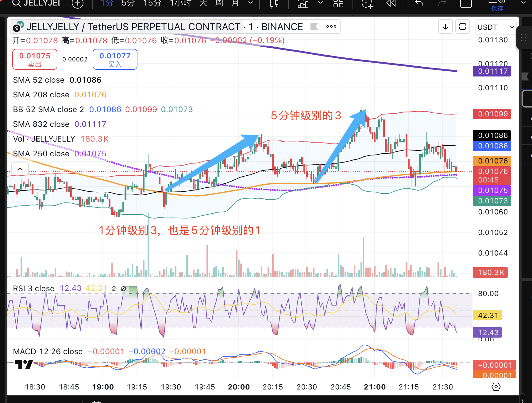Click the yellow 42.31 RSI axis label
The height and width of the screenshot is (403, 532).
488,315
